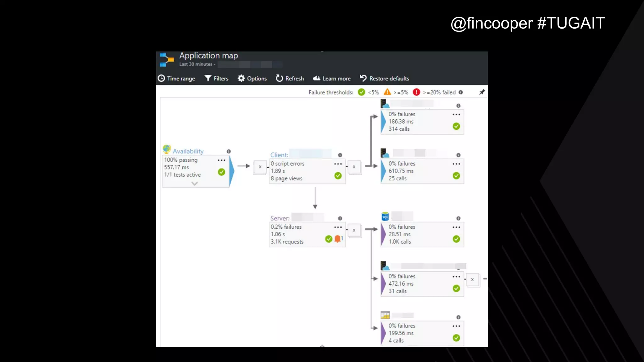644x362 pixels.
Task: Click the Application map logo icon
Action: coord(167,60)
